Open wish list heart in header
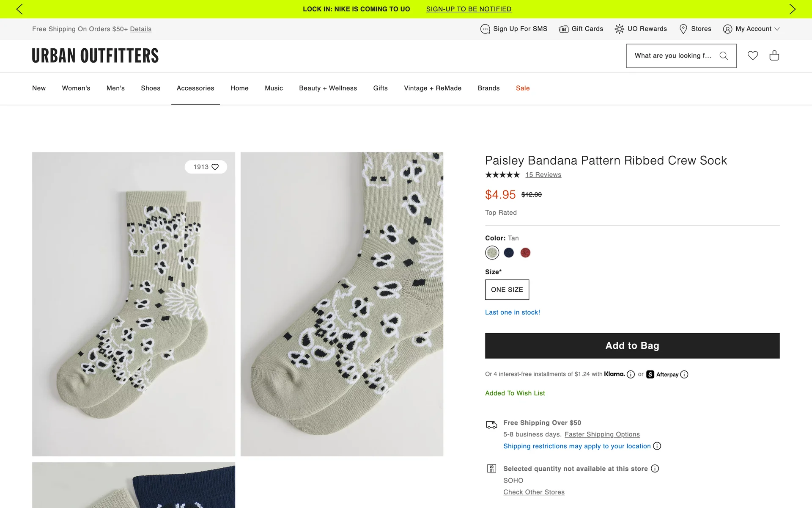Screen dimensions: 812x508 click(753, 55)
